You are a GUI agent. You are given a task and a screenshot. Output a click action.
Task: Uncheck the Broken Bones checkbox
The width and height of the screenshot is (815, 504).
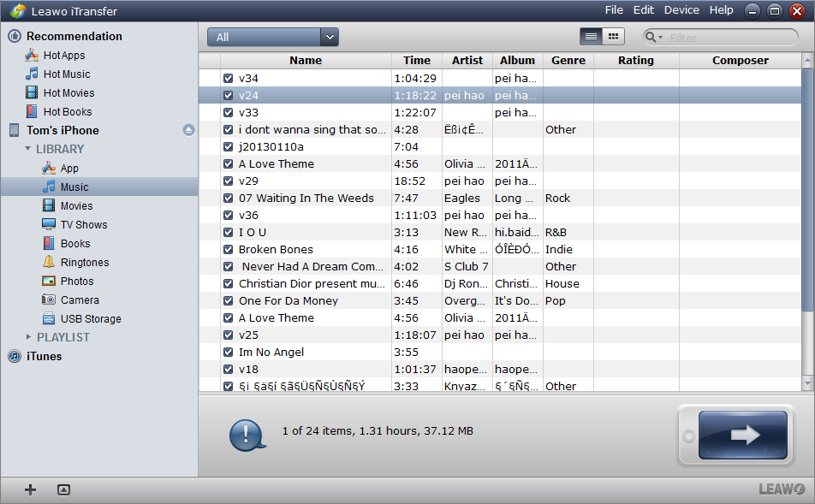[229, 249]
